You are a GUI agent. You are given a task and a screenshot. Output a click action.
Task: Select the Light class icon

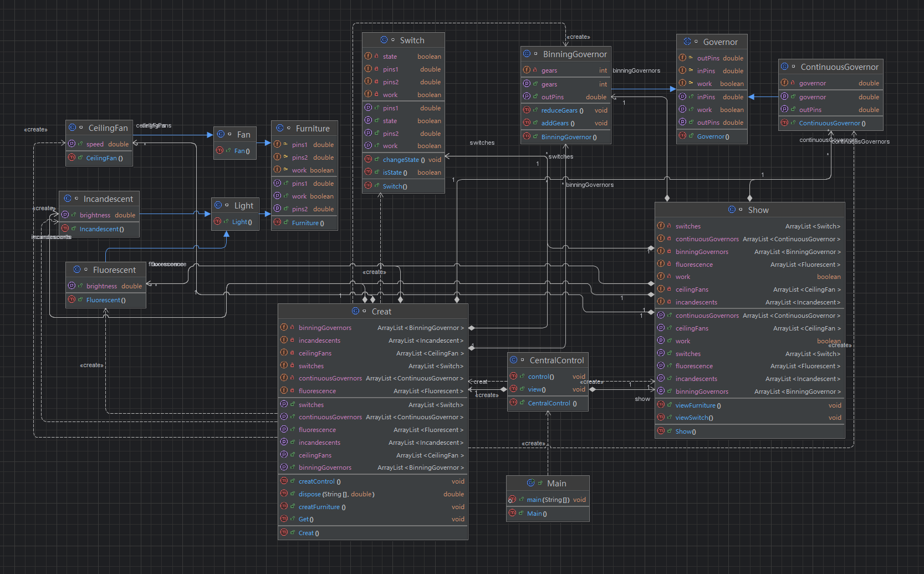tap(218, 205)
